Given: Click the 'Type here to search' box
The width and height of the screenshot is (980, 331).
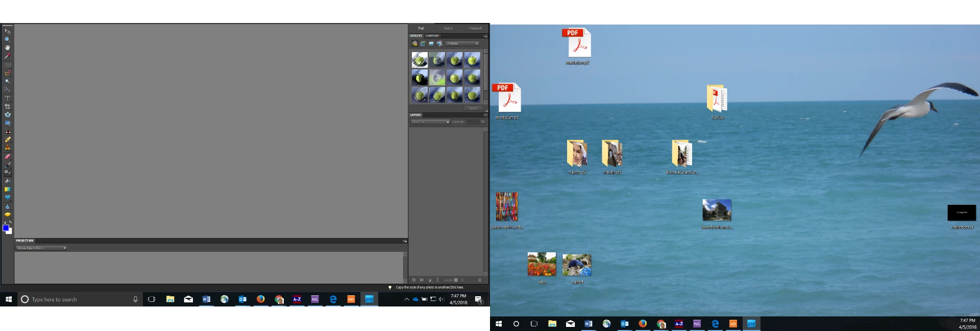Looking at the screenshot, I should pos(80,299).
